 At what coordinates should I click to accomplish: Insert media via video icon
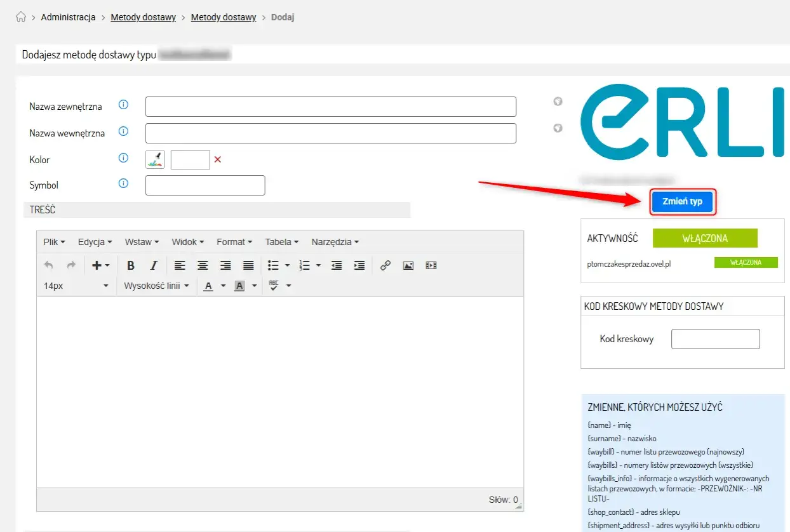point(431,265)
